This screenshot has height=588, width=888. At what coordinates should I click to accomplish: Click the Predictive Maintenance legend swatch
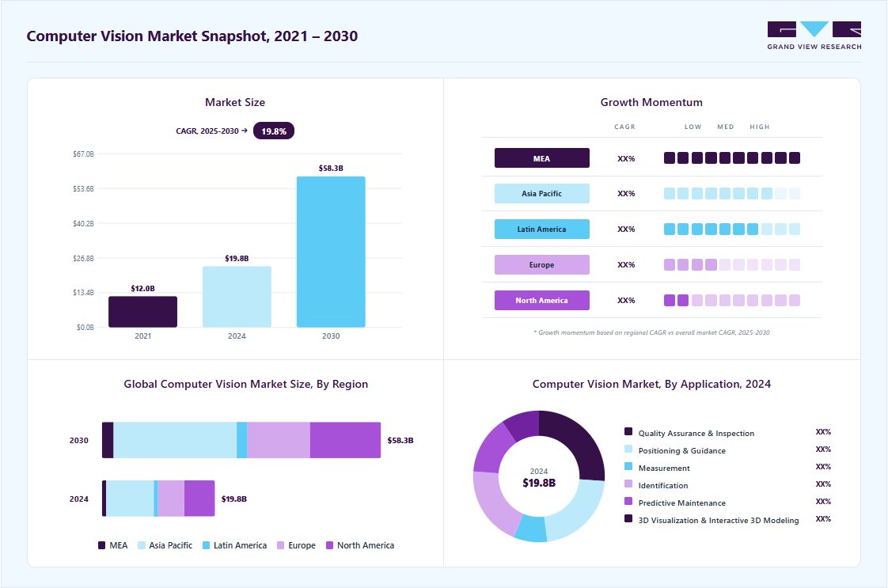(x=628, y=501)
